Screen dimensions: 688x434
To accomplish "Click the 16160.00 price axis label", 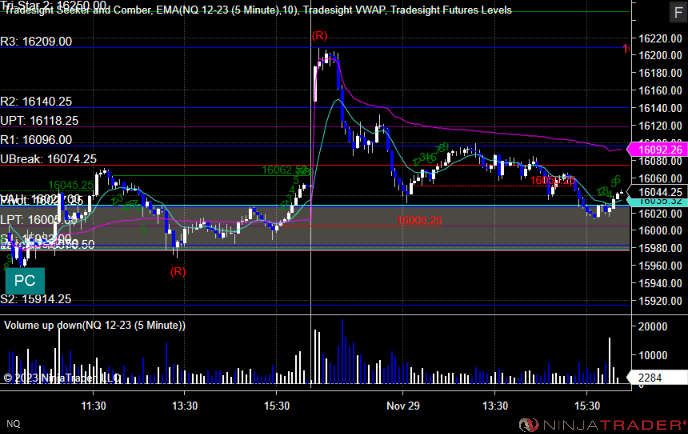I will coord(660,90).
